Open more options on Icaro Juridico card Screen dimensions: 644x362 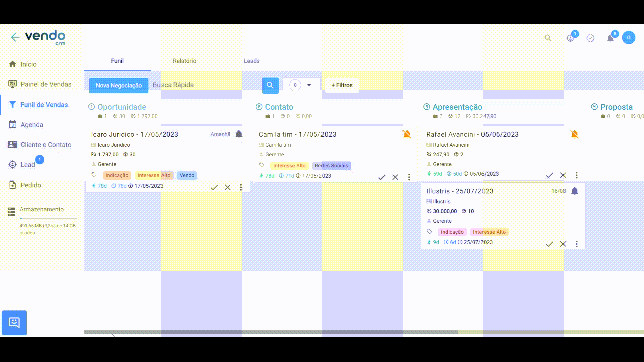click(241, 187)
